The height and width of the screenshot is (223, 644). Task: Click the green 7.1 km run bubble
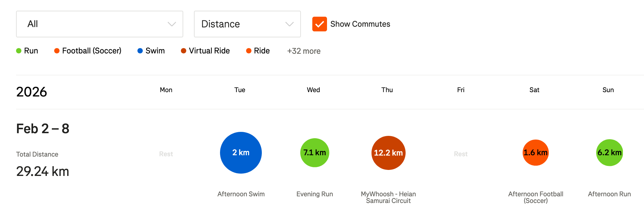point(315,153)
